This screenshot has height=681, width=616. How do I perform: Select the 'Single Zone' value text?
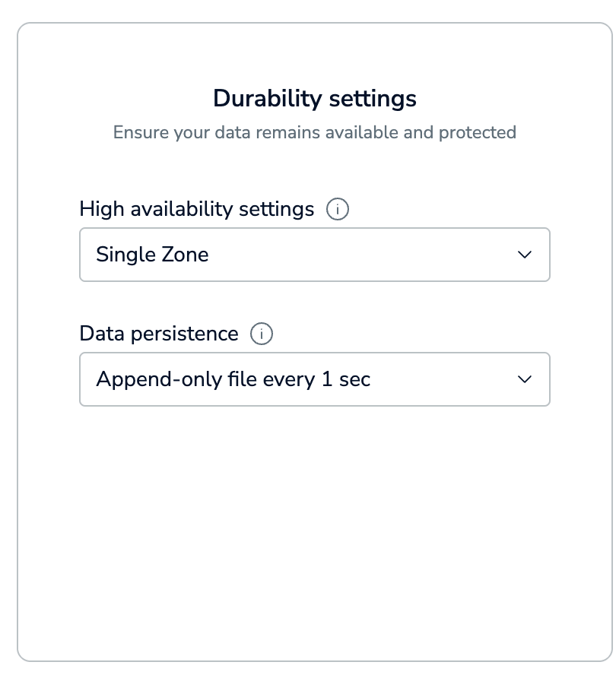[x=152, y=255]
